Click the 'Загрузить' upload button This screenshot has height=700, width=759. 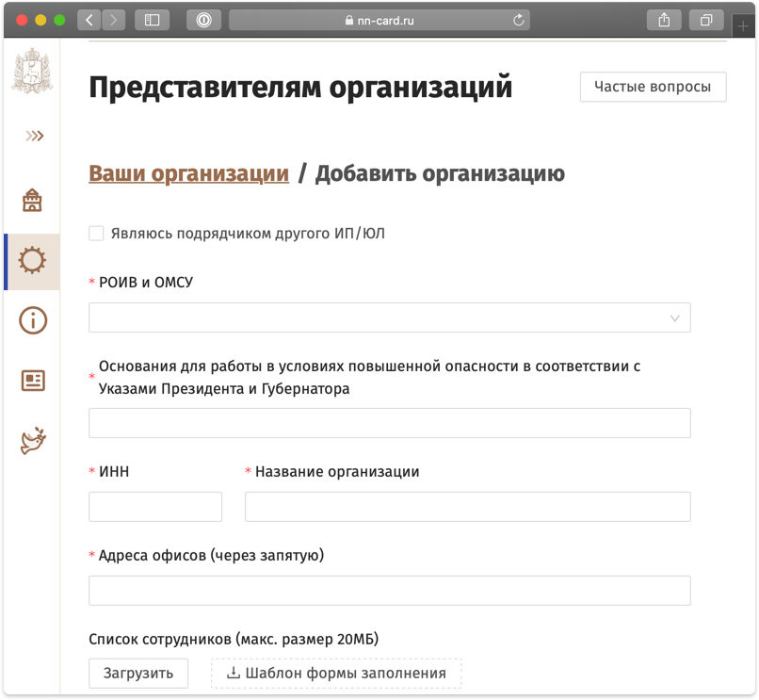pyautogui.click(x=137, y=673)
